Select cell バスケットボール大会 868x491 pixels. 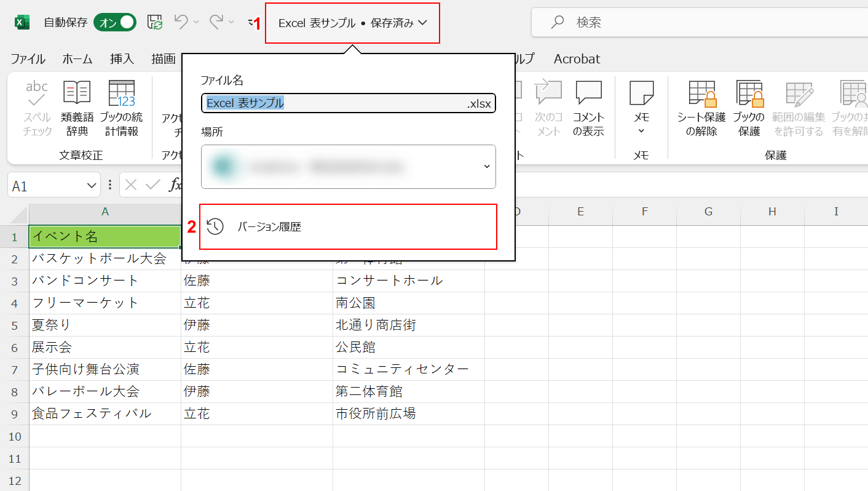[x=105, y=258]
